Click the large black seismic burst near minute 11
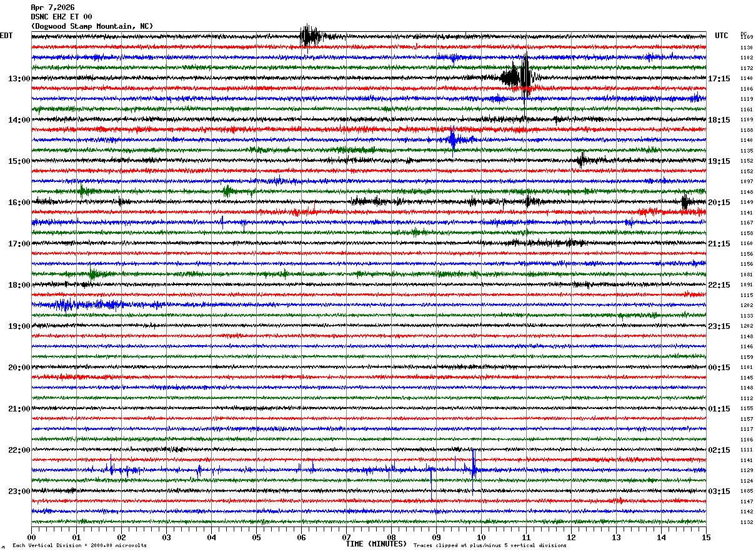This screenshot has width=756, height=554. coord(518,75)
